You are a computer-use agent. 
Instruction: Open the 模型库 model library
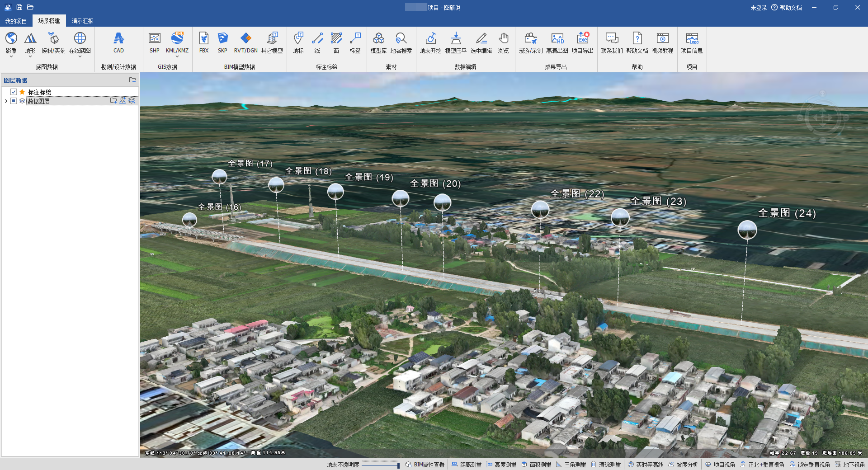(x=378, y=42)
